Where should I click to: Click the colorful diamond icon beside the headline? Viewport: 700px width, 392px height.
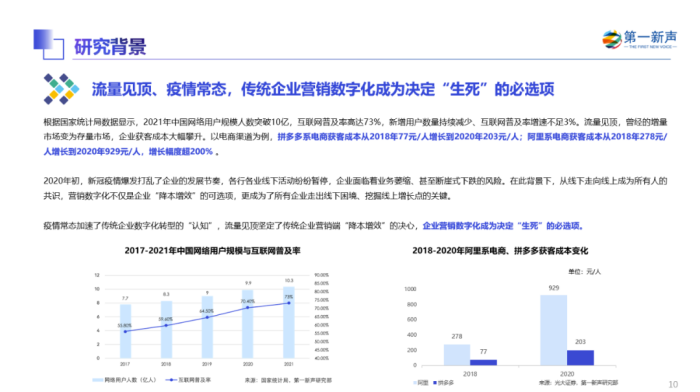[x=61, y=89]
